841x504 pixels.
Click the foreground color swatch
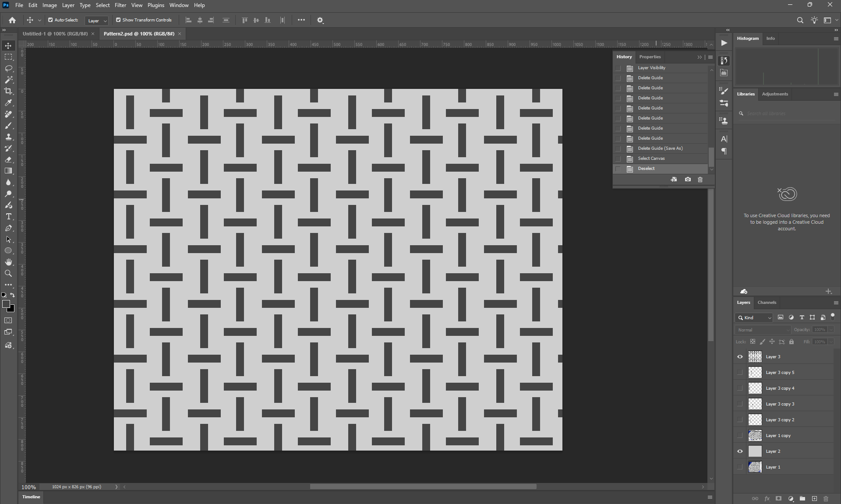click(6, 304)
